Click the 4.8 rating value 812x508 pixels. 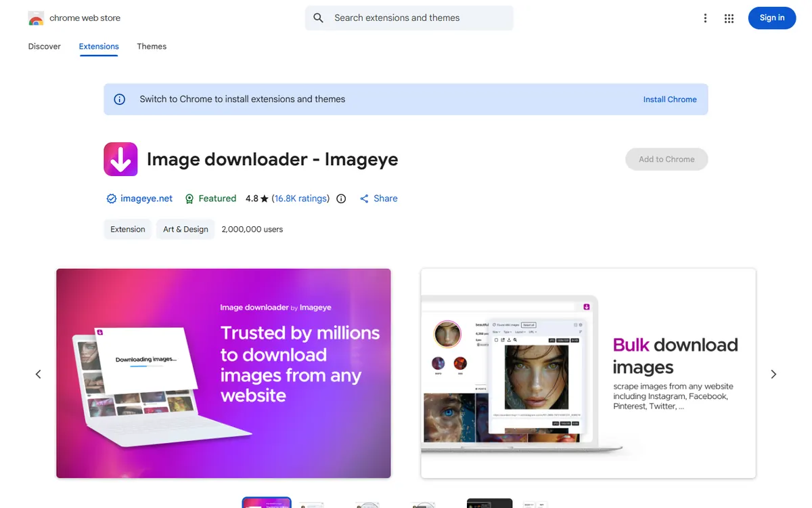pos(252,198)
